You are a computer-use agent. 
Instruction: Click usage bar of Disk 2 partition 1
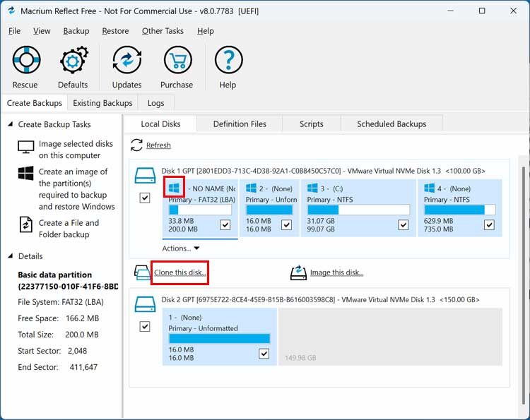[219, 339]
